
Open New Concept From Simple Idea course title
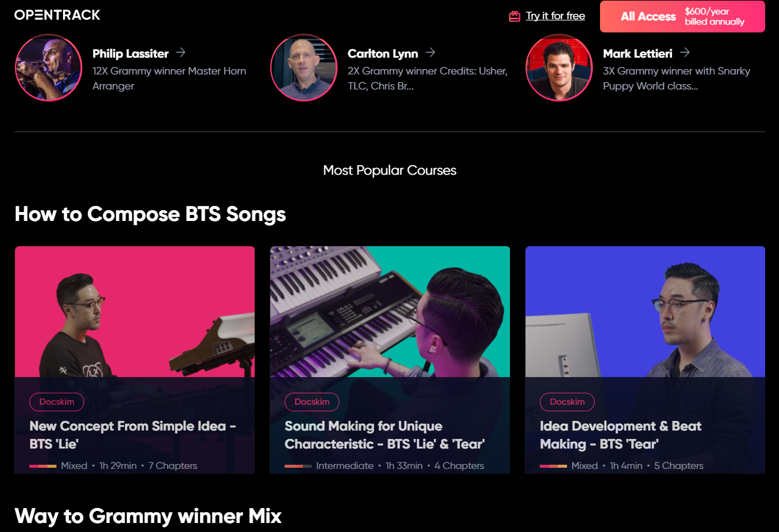pyautogui.click(x=133, y=435)
